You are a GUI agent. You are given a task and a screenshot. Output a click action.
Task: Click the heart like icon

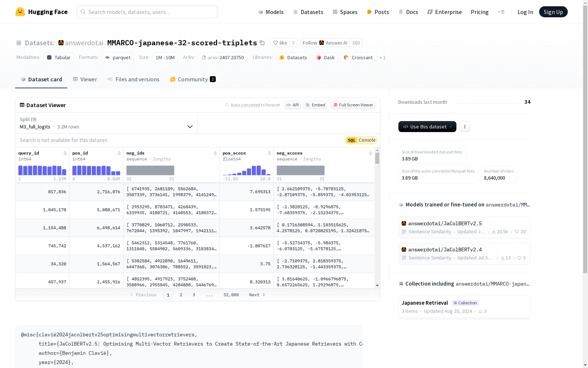(x=276, y=43)
